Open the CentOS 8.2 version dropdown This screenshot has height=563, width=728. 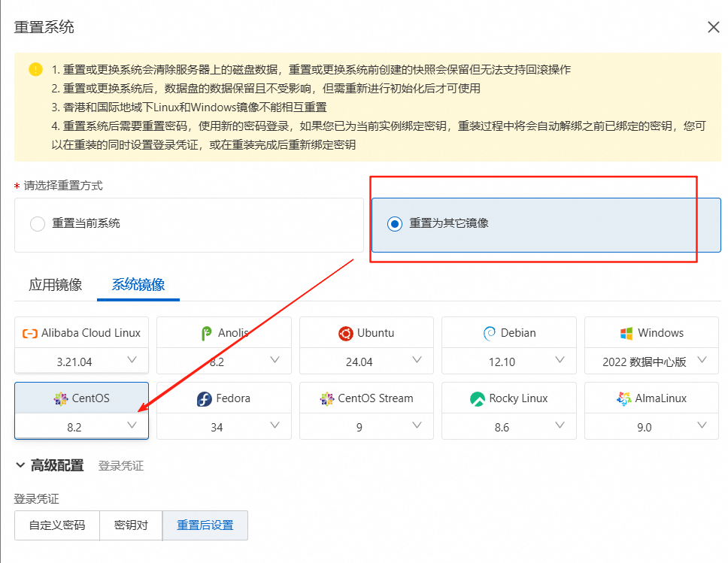[82, 426]
